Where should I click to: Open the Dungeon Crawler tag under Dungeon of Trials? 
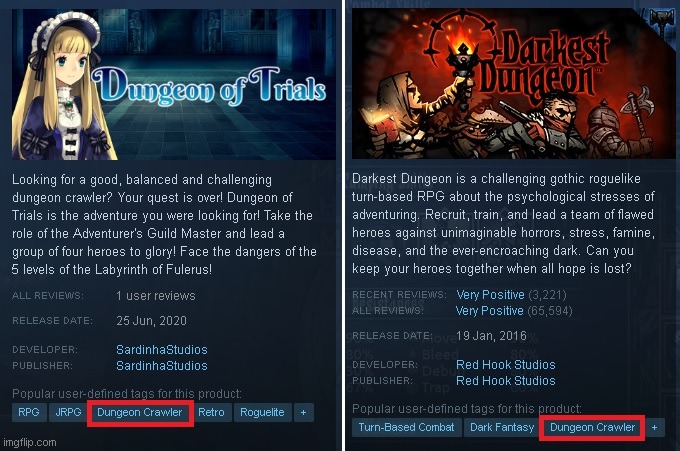140,412
